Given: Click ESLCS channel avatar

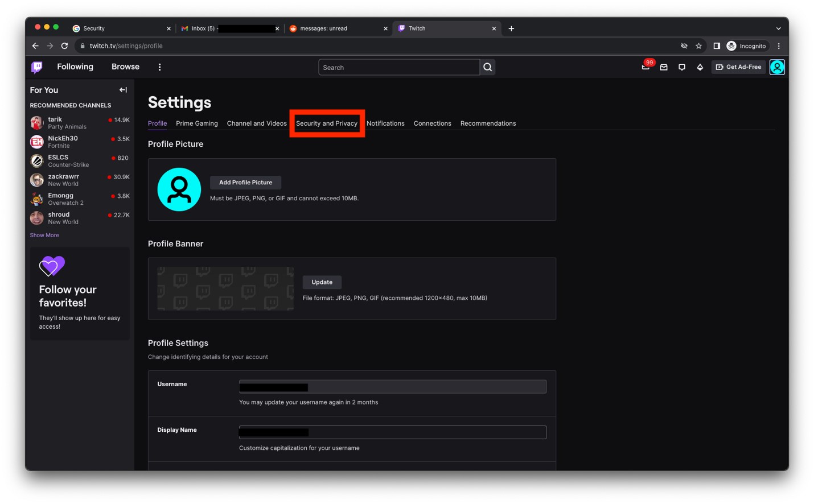Looking at the screenshot, I should pyautogui.click(x=37, y=160).
